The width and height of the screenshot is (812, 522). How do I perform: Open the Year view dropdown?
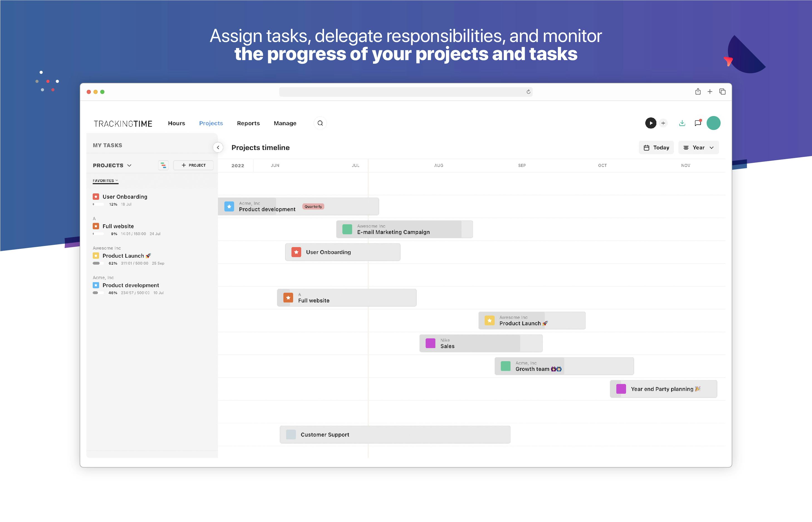point(698,147)
